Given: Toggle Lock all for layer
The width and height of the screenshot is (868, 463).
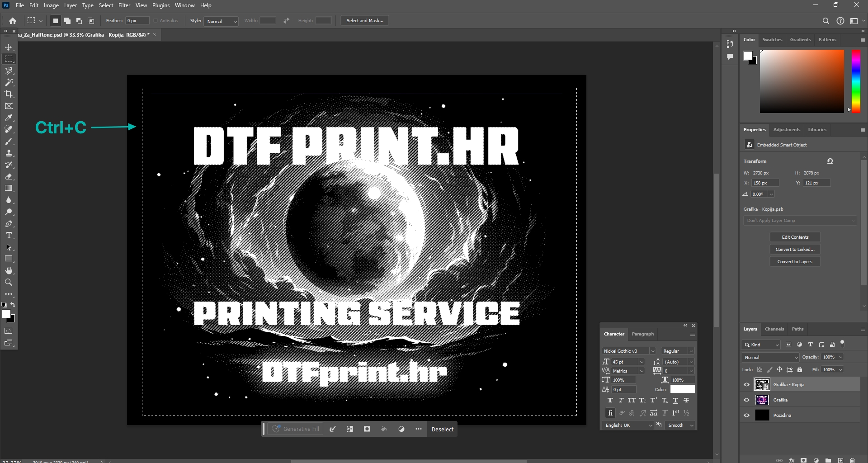Looking at the screenshot, I should click(x=800, y=370).
